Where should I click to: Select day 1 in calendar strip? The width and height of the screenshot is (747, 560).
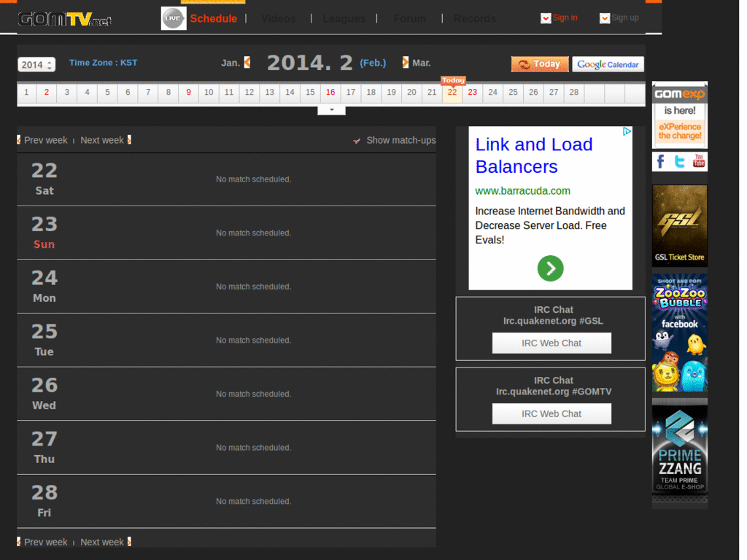[26, 93]
